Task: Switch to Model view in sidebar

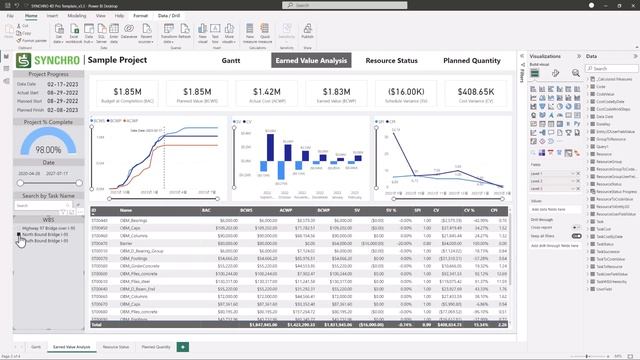Action: 6,81
